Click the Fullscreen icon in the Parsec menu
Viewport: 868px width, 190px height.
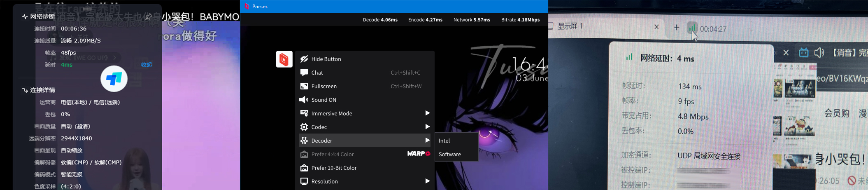pos(304,86)
